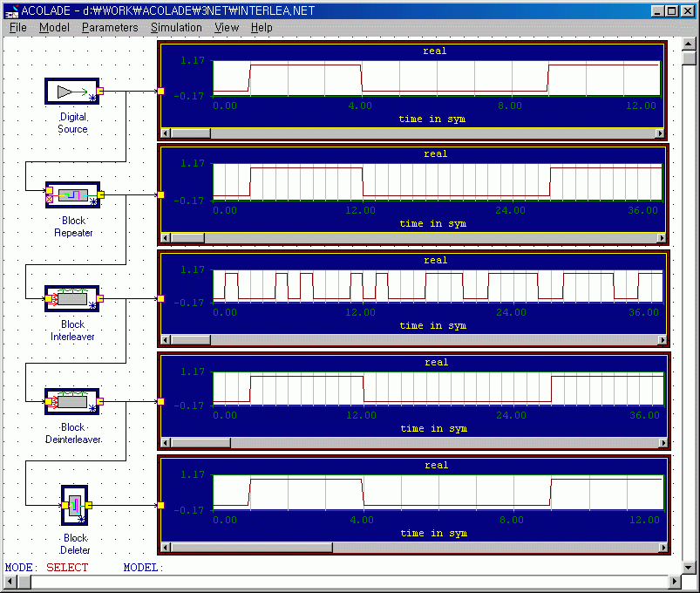Click the Block Deleter input port
700x593 pixels.
tap(65, 506)
